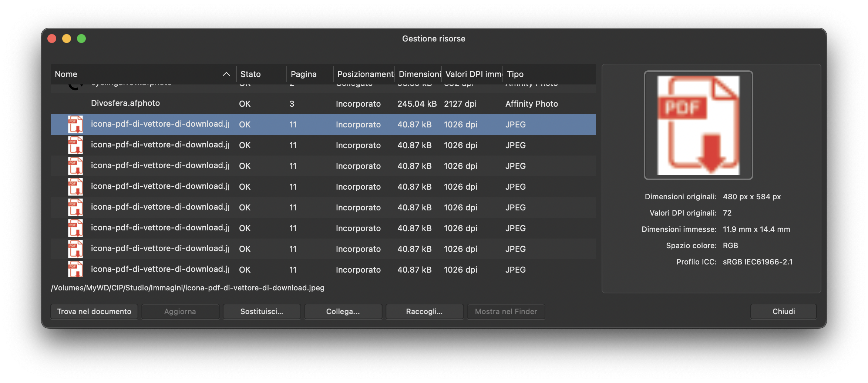Click the large PDF preview thumbnail
The width and height of the screenshot is (868, 383).
coord(698,125)
